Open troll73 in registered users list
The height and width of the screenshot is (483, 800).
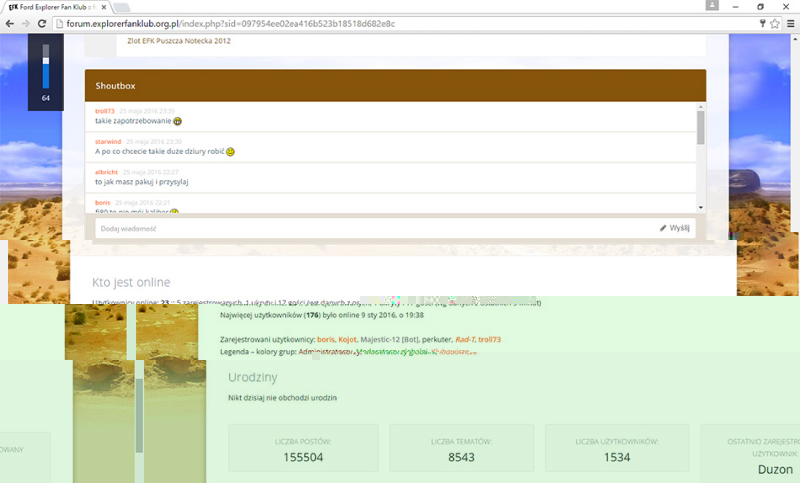tap(489, 340)
